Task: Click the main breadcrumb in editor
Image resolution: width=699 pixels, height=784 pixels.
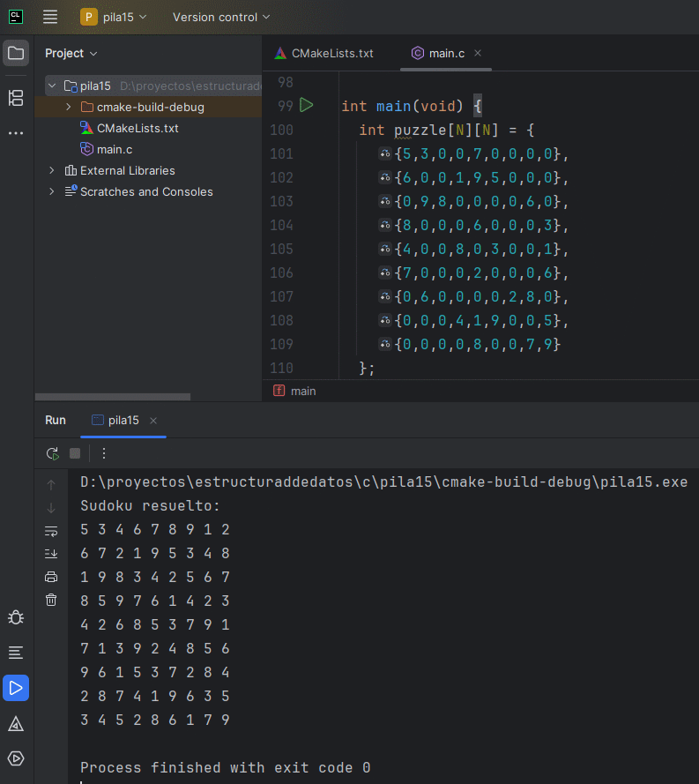Action: click(302, 391)
